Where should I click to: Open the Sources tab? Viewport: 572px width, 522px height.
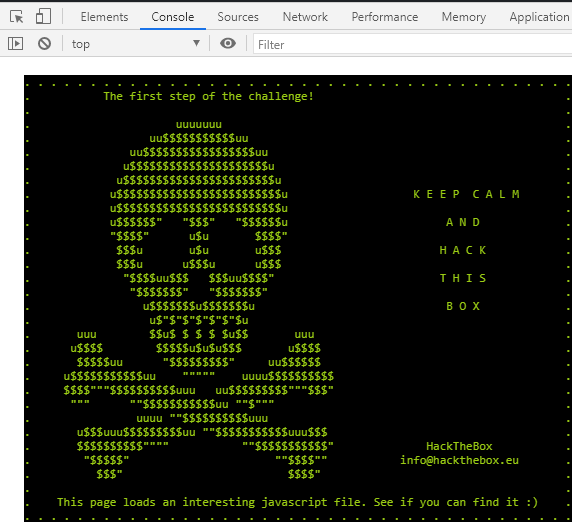point(238,17)
